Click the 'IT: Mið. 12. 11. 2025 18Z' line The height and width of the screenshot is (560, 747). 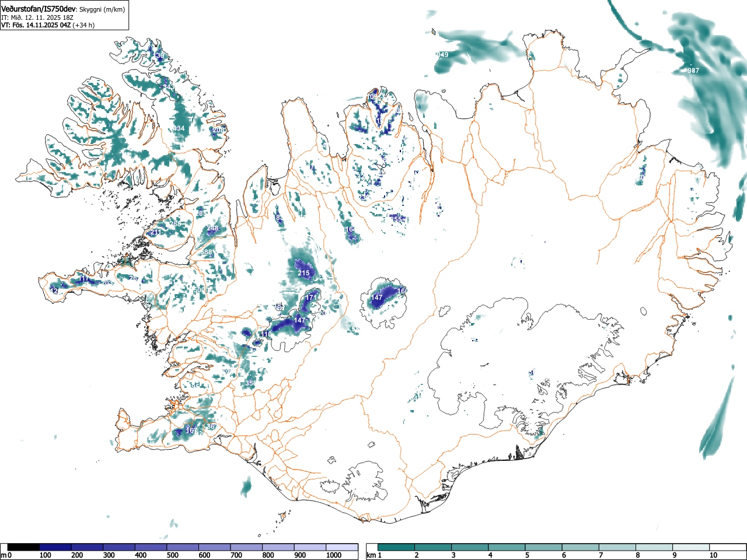point(37,17)
